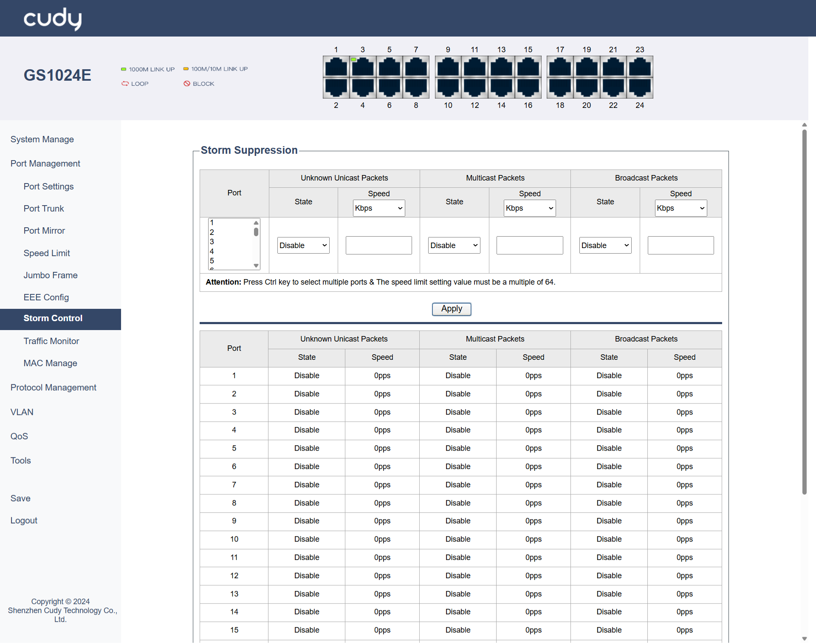Expand Protocol Management section
The image size is (816, 644).
(54, 387)
